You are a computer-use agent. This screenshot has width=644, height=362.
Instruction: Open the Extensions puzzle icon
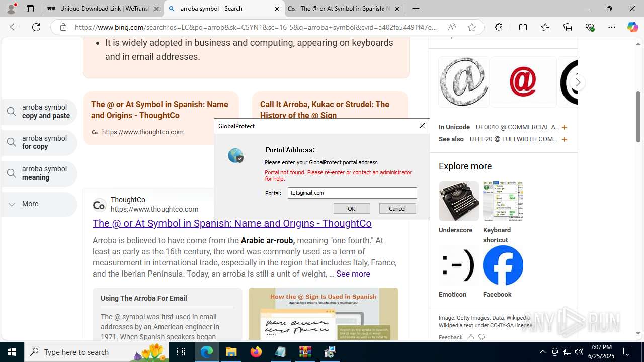tap(499, 27)
